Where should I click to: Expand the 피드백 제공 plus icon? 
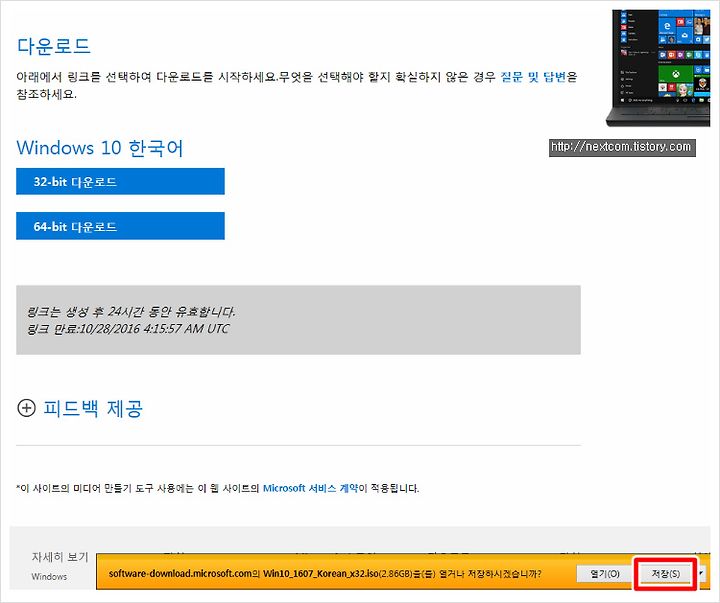(x=26, y=408)
